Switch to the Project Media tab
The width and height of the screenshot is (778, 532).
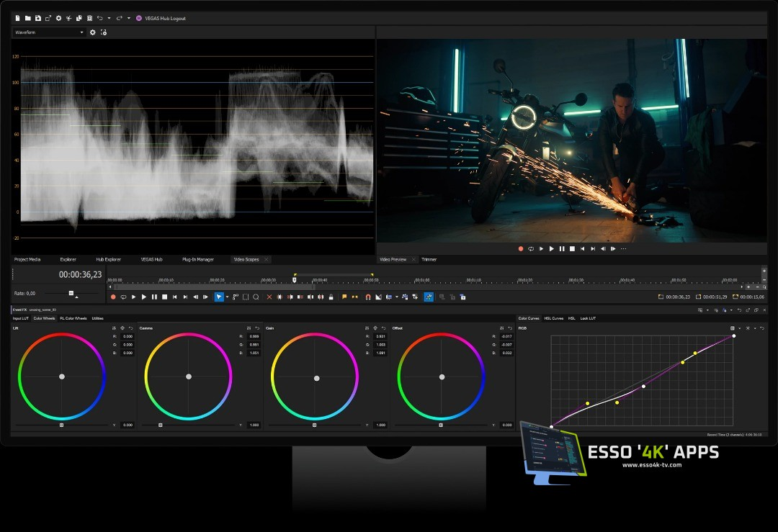(29, 259)
